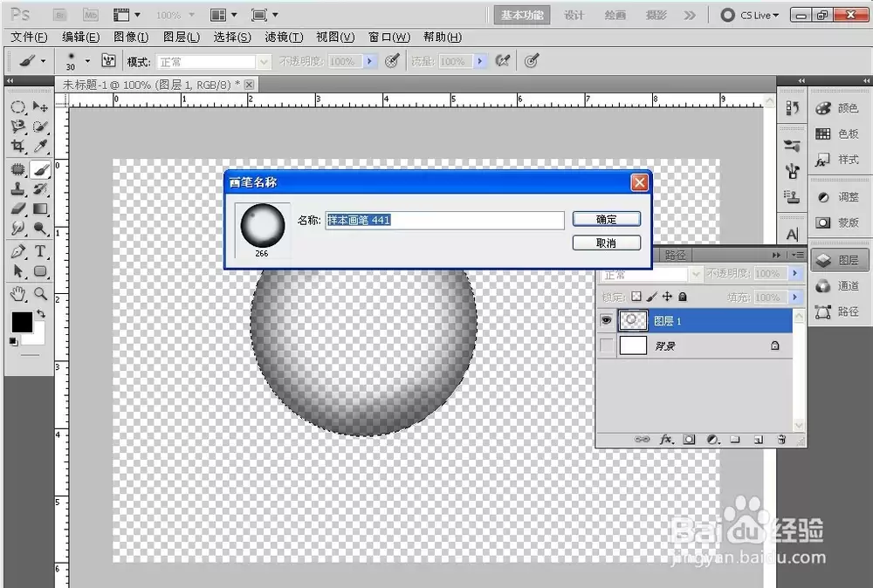Open the 编辑 menu
The width and height of the screenshot is (873, 588).
[x=80, y=38]
